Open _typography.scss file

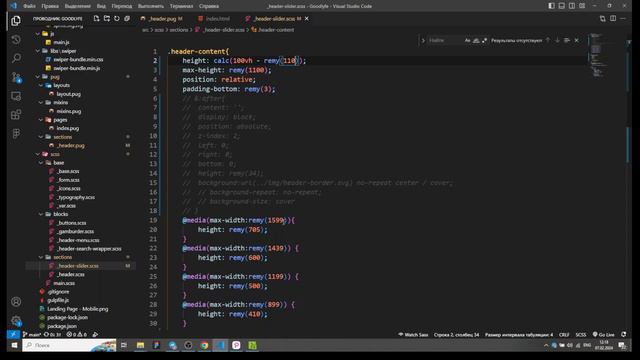coord(76,197)
